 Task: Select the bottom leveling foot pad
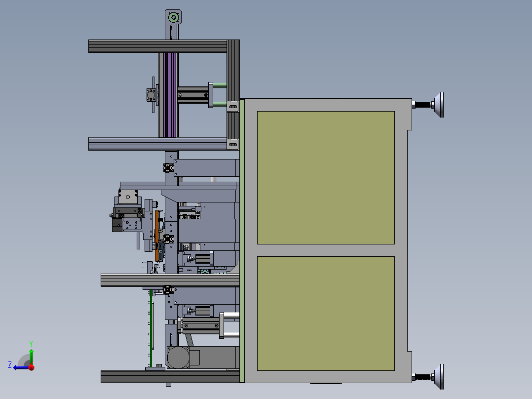click(x=439, y=377)
